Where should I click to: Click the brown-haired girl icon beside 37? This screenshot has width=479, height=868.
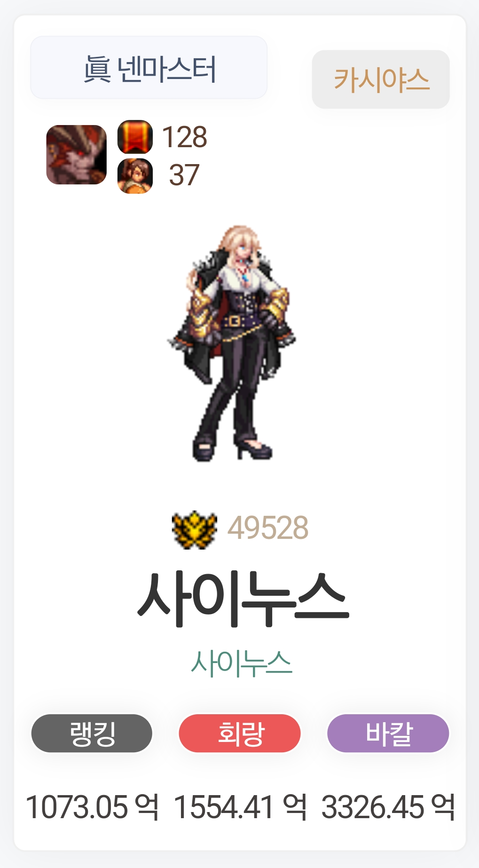click(135, 176)
